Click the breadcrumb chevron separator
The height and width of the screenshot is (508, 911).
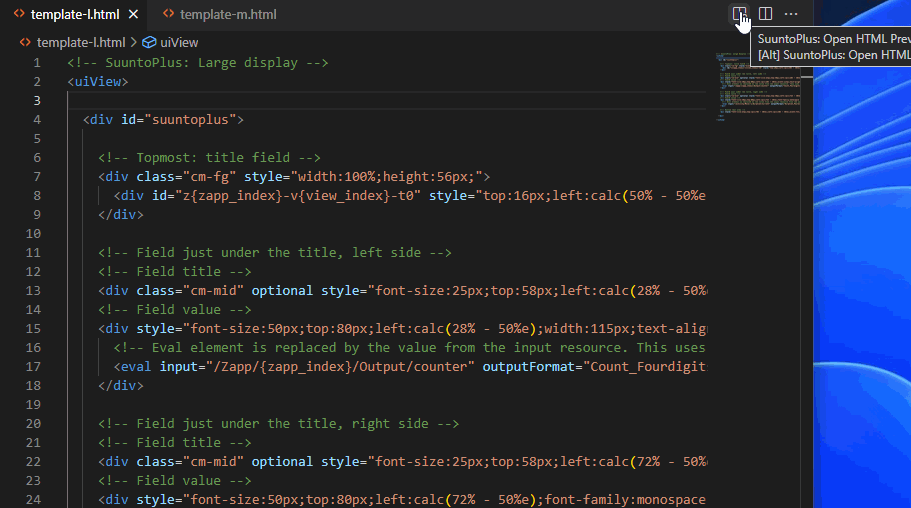[x=134, y=42]
